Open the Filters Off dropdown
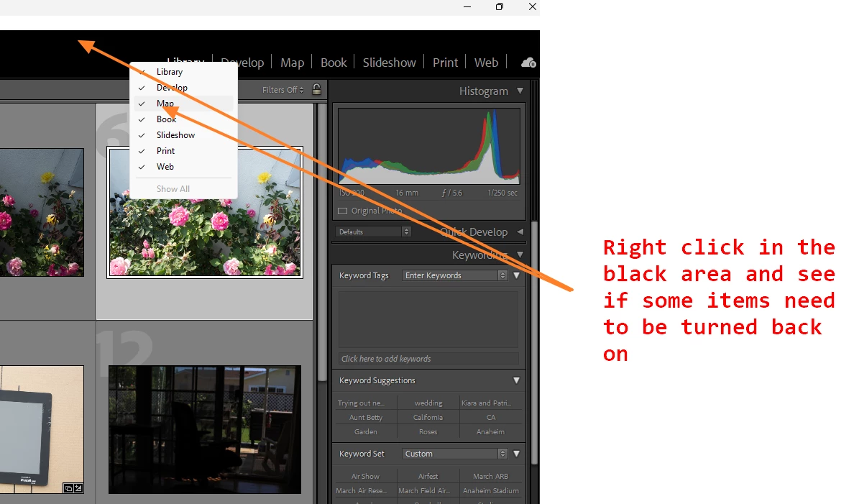 coord(283,90)
